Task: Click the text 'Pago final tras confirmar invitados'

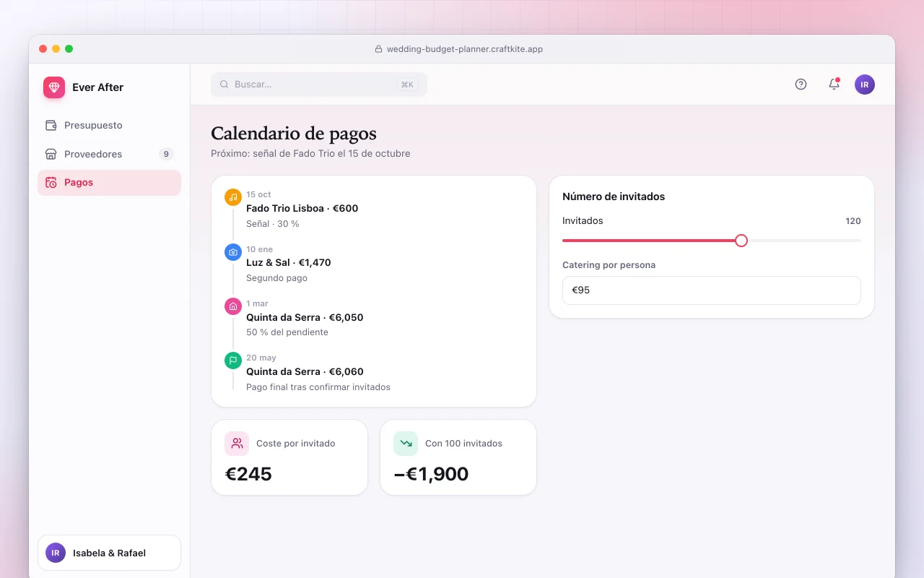Action: point(318,387)
